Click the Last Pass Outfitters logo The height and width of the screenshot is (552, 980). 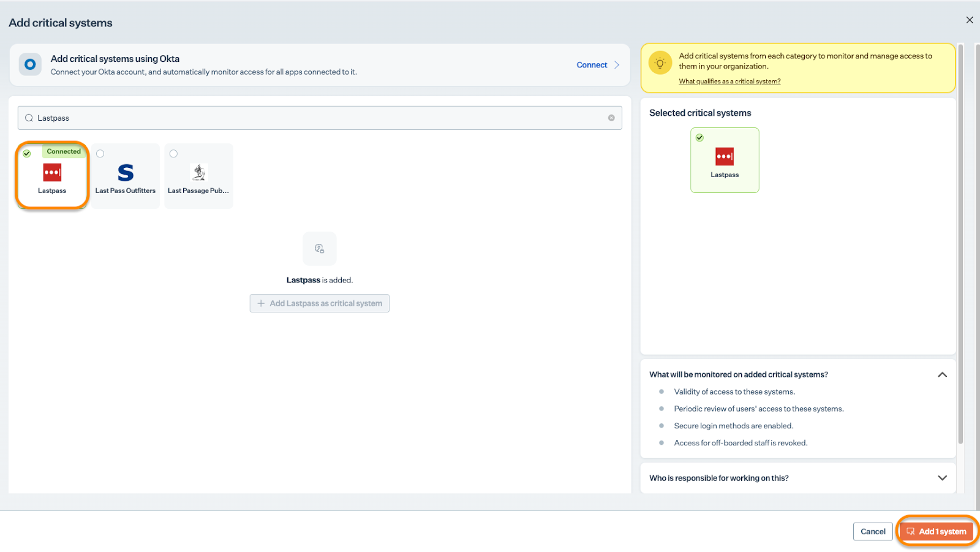click(x=126, y=173)
